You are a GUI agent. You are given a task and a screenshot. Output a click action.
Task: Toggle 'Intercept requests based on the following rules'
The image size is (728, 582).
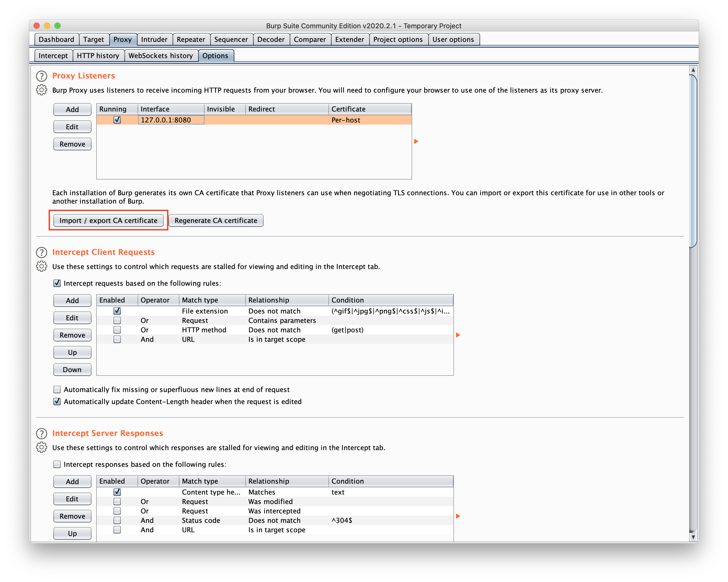pos(57,283)
